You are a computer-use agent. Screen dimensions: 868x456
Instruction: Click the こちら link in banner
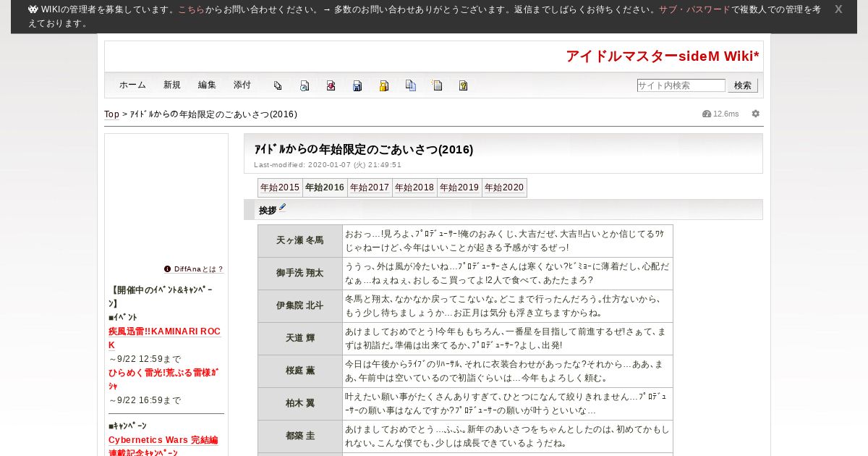coord(191,9)
